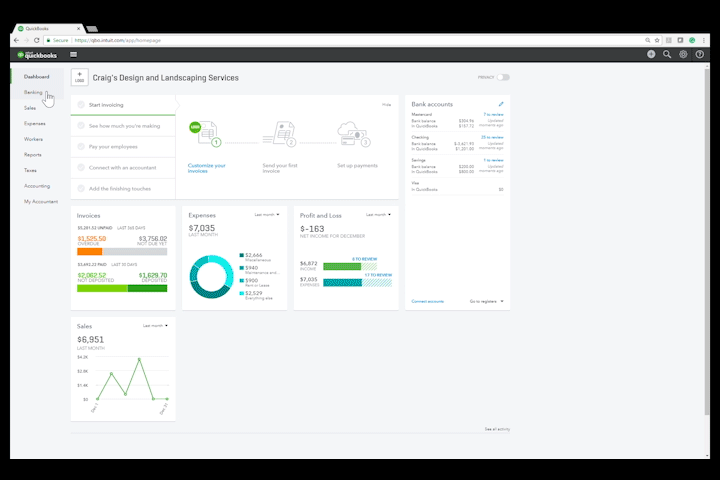Click the $-163 net income value
Viewport: 720px width, 480px height.
(312, 229)
